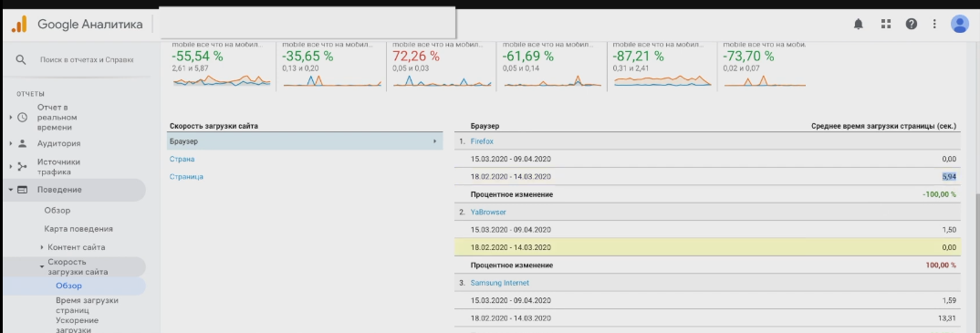Open the help question mark icon
Screen dimensions: 980x333
[x=912, y=25]
